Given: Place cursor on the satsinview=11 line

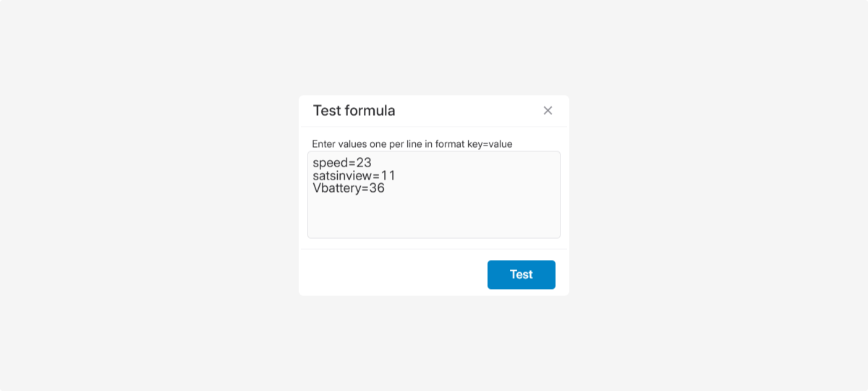Looking at the screenshot, I should (354, 176).
